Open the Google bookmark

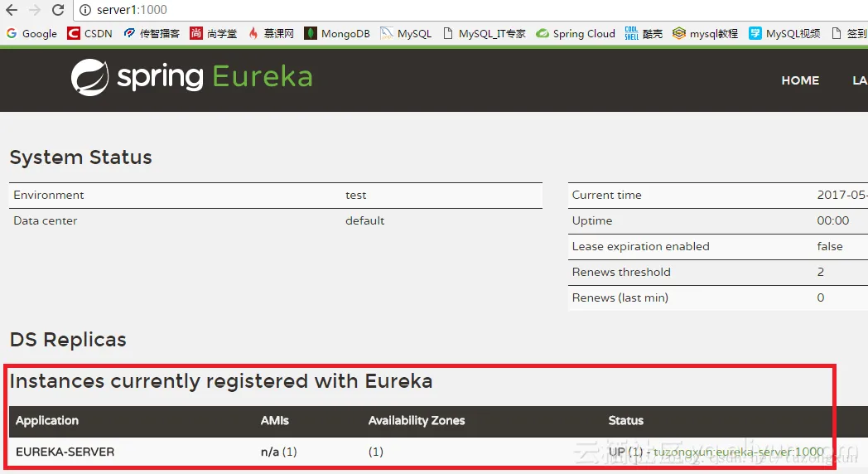31,34
